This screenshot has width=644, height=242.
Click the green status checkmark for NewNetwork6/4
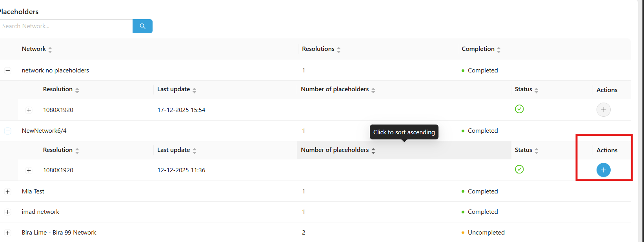tap(519, 170)
